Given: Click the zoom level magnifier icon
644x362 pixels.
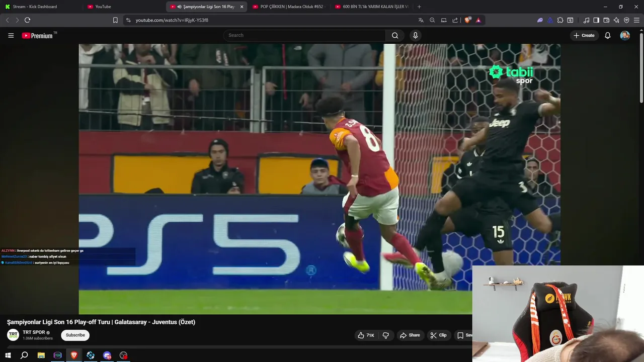Looking at the screenshot, I should point(432,20).
